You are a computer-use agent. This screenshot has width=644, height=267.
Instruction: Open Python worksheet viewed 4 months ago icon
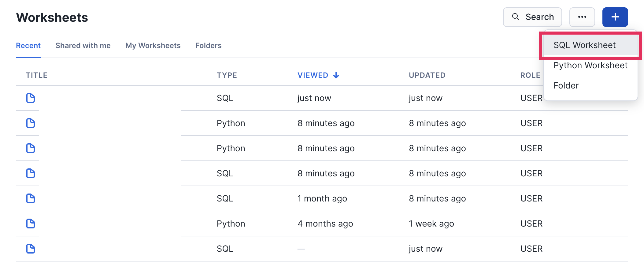click(31, 224)
